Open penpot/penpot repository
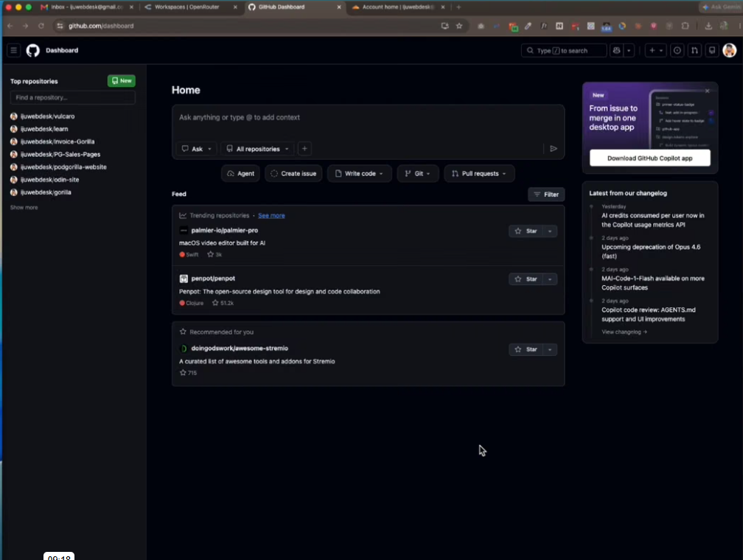Image resolution: width=743 pixels, height=560 pixels. pyautogui.click(x=213, y=279)
